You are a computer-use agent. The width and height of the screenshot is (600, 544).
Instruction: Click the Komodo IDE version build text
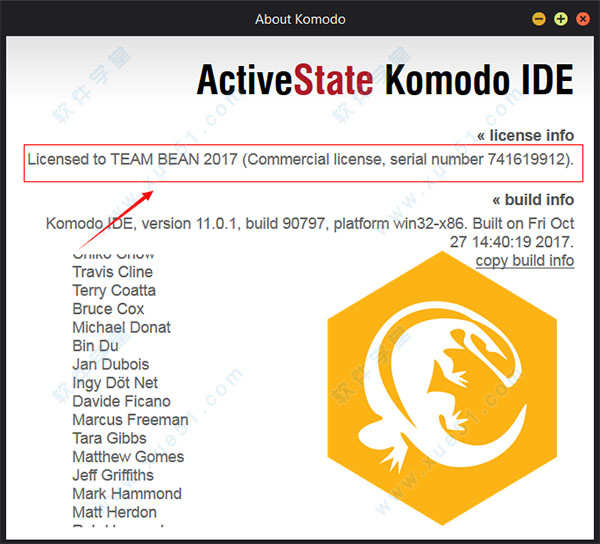[x=310, y=223]
